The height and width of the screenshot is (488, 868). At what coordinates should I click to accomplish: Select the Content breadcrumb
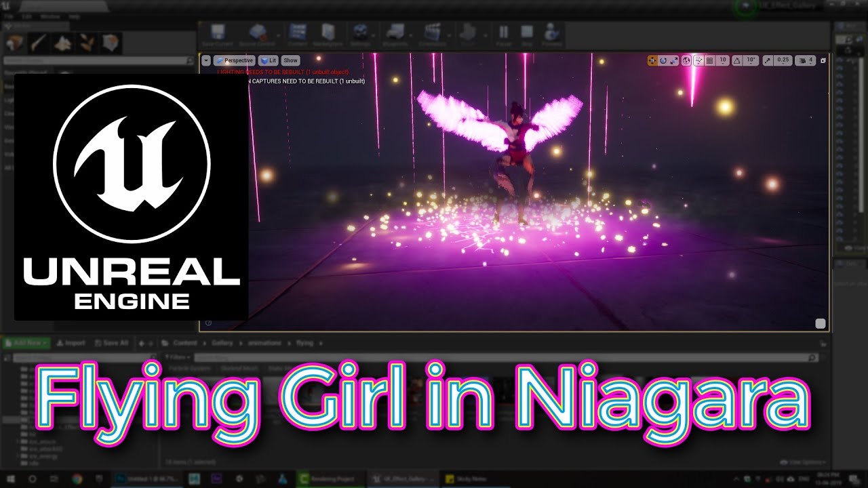[185, 343]
